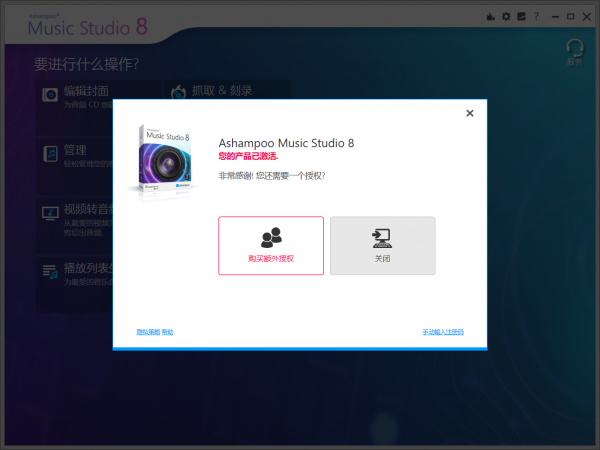Select the 播放列表 playlist icon
The height and width of the screenshot is (450, 600).
pyautogui.click(x=50, y=272)
